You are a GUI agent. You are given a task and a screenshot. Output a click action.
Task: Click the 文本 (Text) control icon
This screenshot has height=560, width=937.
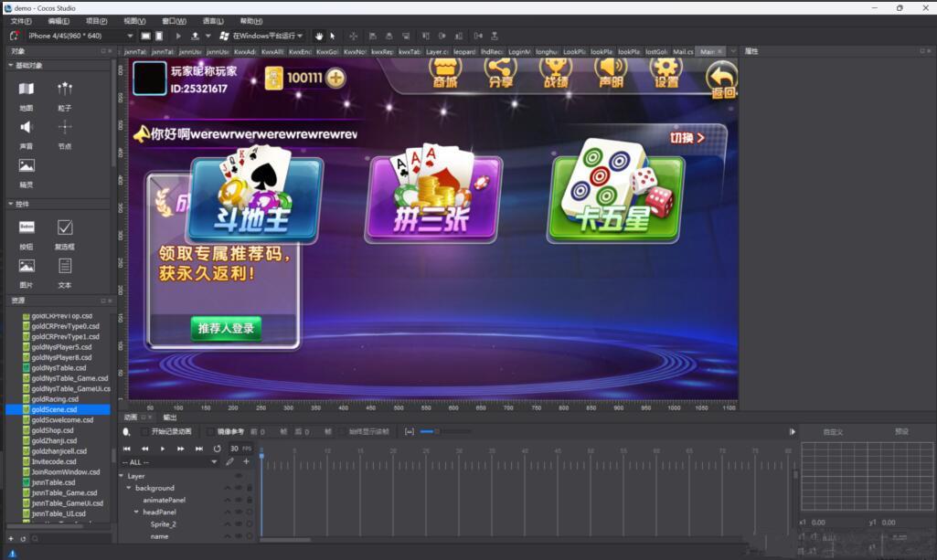(x=64, y=266)
